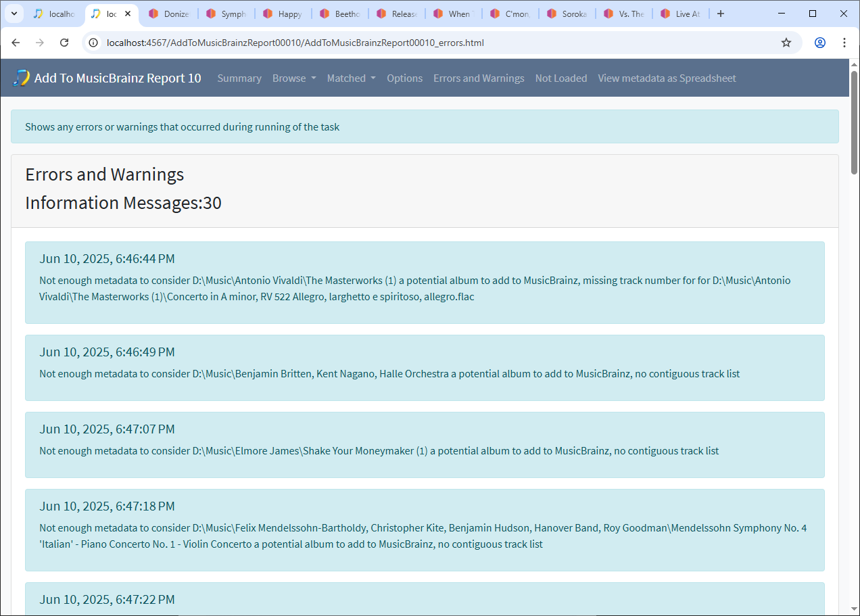The image size is (860, 616).
Task: Go back to previous page
Action: pyautogui.click(x=16, y=43)
